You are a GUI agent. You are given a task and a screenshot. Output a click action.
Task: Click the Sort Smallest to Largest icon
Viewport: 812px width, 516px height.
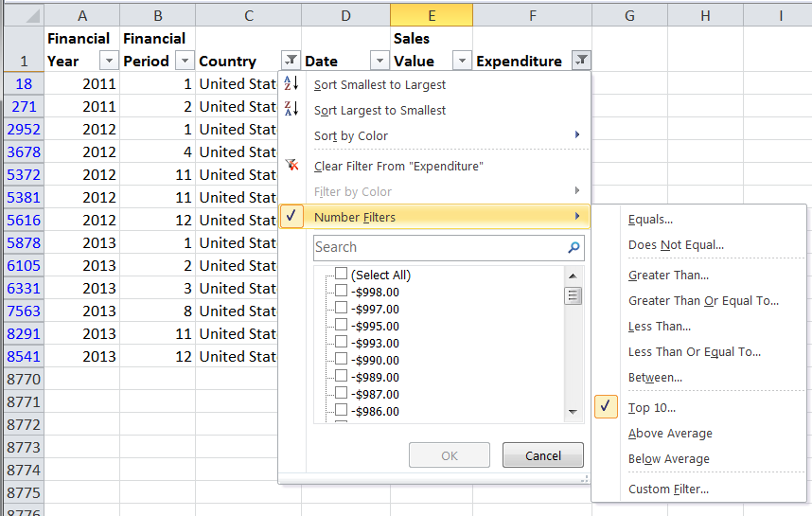(291, 84)
